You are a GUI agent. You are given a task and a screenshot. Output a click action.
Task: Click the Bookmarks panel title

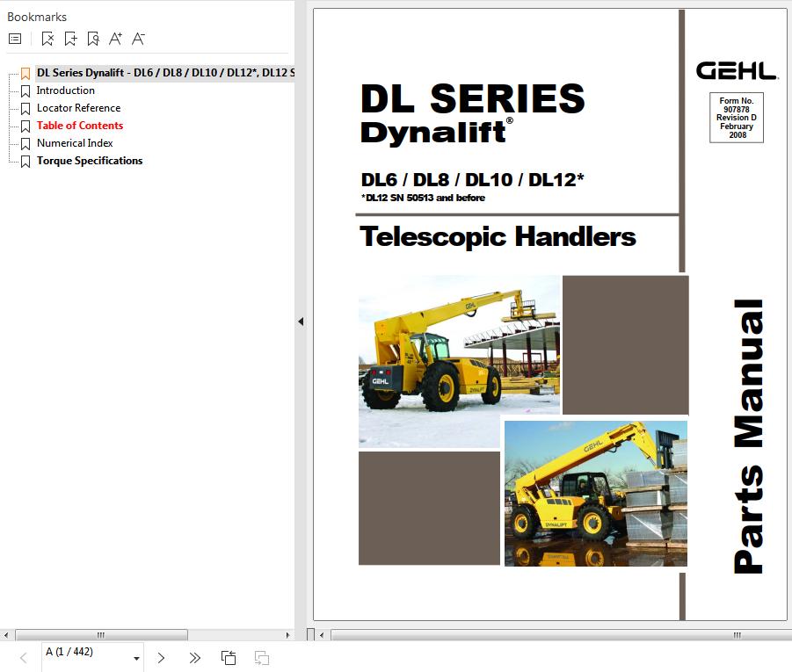tap(37, 18)
